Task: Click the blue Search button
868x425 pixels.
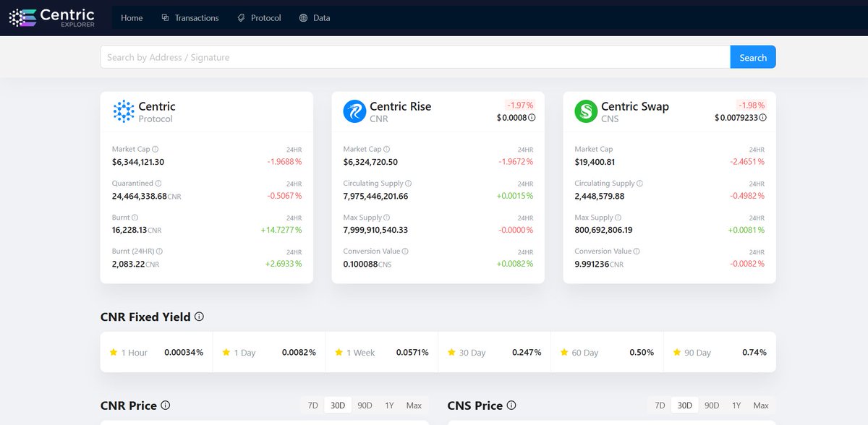Action: 753,57
